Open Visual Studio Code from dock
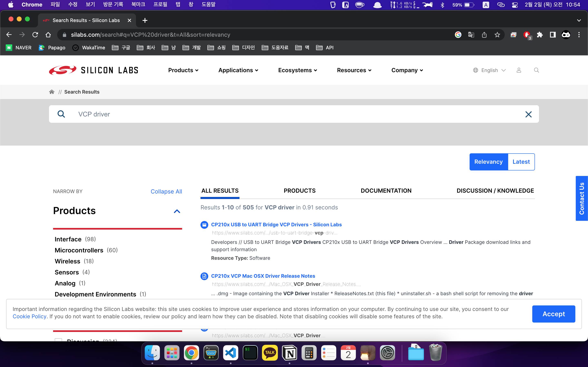Screen dimensions: 588x367 [x=230, y=353]
